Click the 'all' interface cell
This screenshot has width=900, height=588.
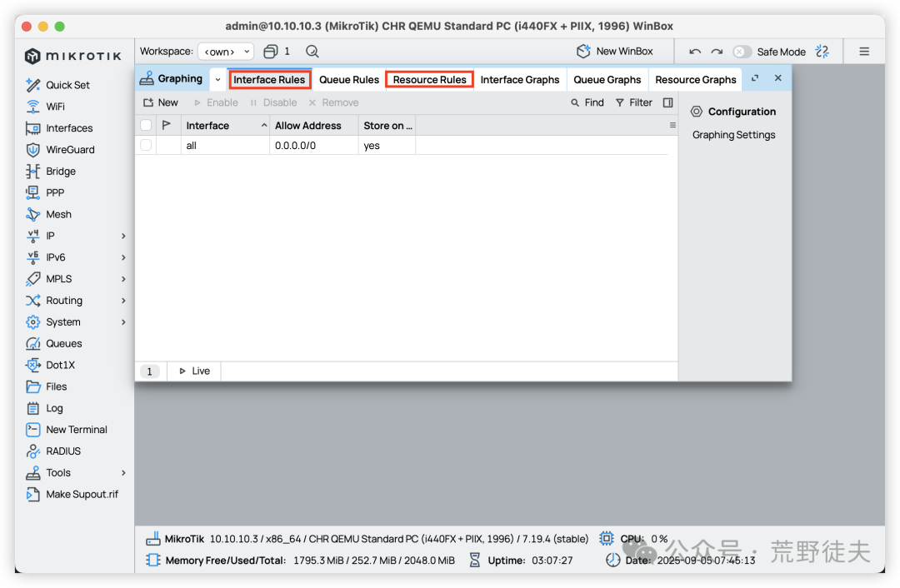pyautogui.click(x=225, y=145)
